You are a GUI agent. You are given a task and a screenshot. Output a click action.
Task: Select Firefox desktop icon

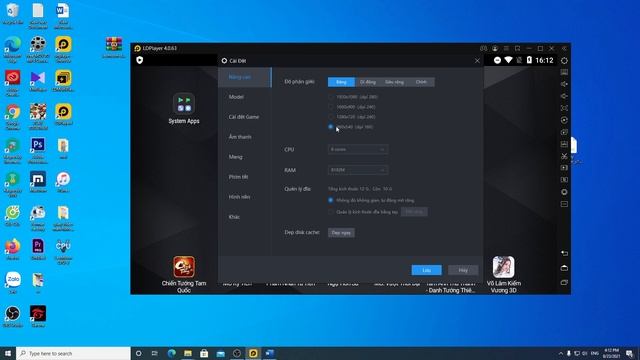coord(13,249)
